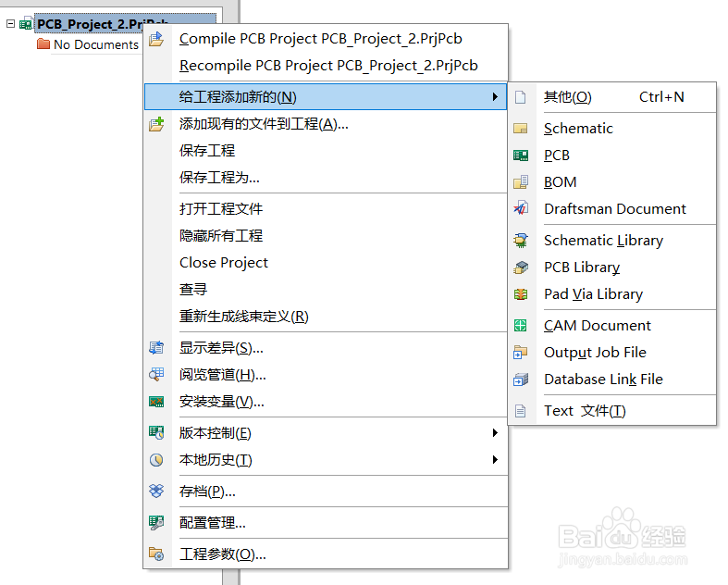Click the blank document icon beside 其他(O)

[521, 97]
